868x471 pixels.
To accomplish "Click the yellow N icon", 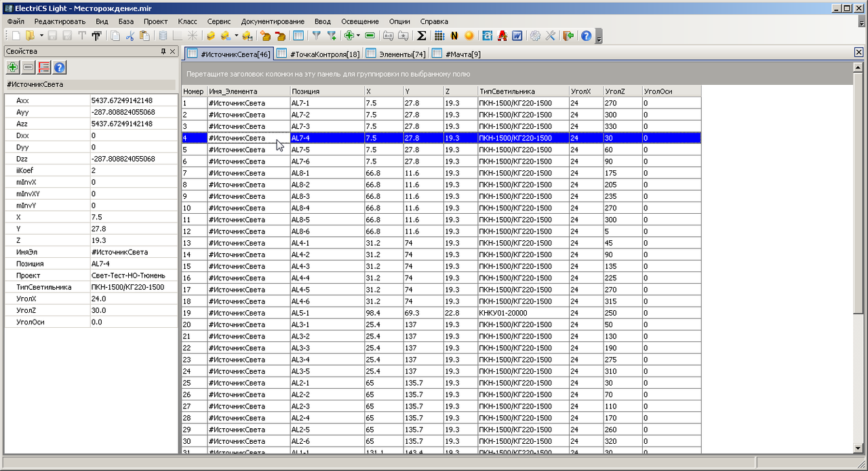I will (x=454, y=35).
